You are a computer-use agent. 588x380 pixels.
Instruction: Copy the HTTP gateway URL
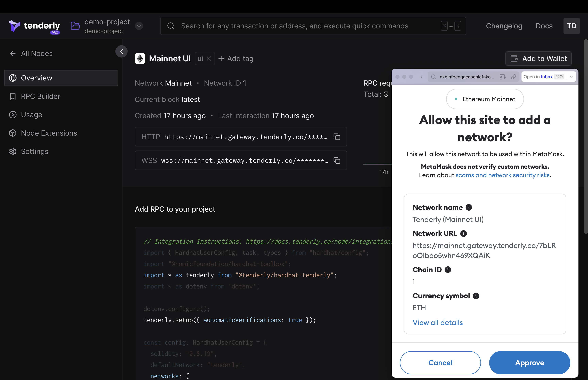(x=337, y=137)
